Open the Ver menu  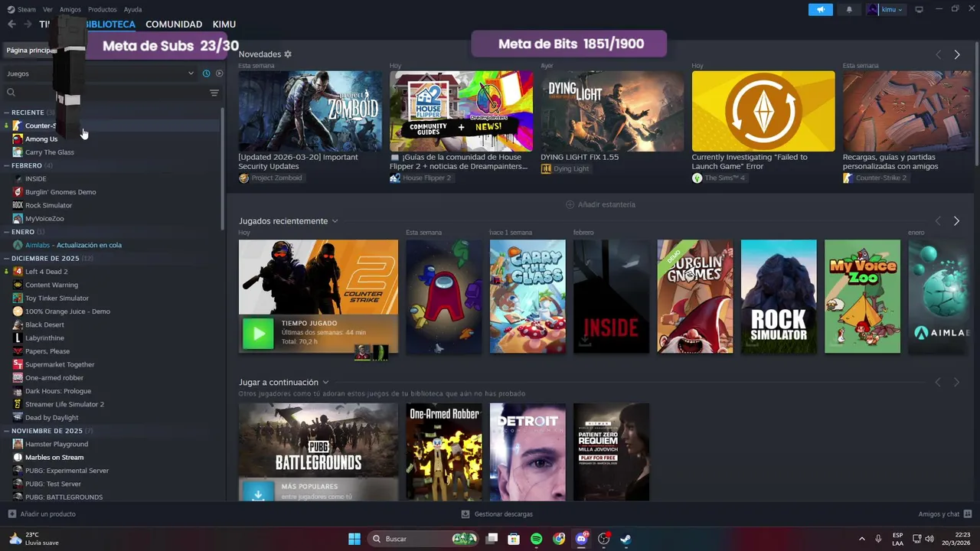tap(48, 9)
